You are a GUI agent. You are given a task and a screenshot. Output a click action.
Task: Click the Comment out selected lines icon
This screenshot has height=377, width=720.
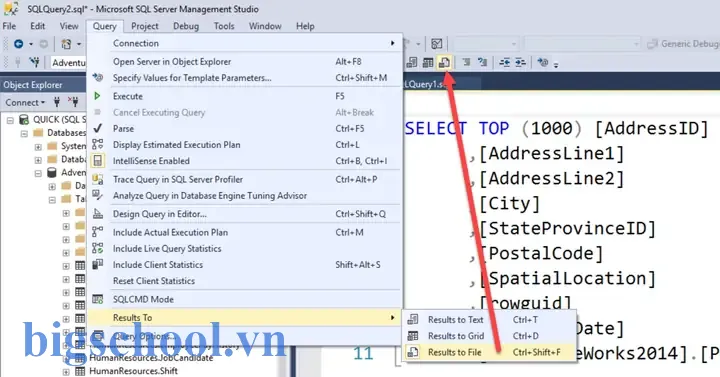click(467, 62)
